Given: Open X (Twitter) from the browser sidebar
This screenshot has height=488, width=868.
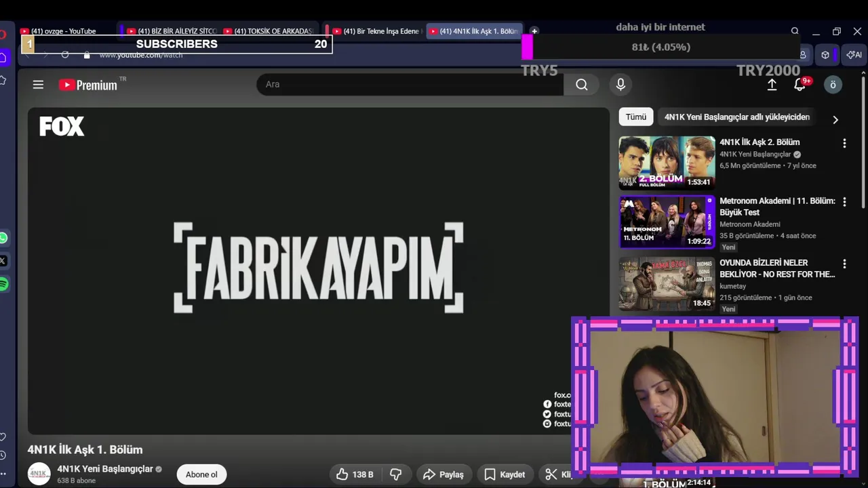Looking at the screenshot, I should pos(3,261).
